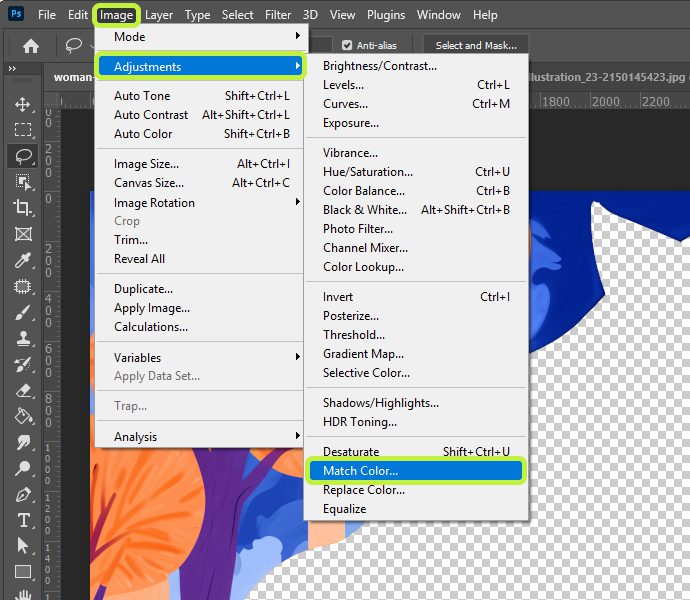Screen dimensions: 690x600
Task: Select the Lasso tool in toolbar
Action: tap(22, 156)
